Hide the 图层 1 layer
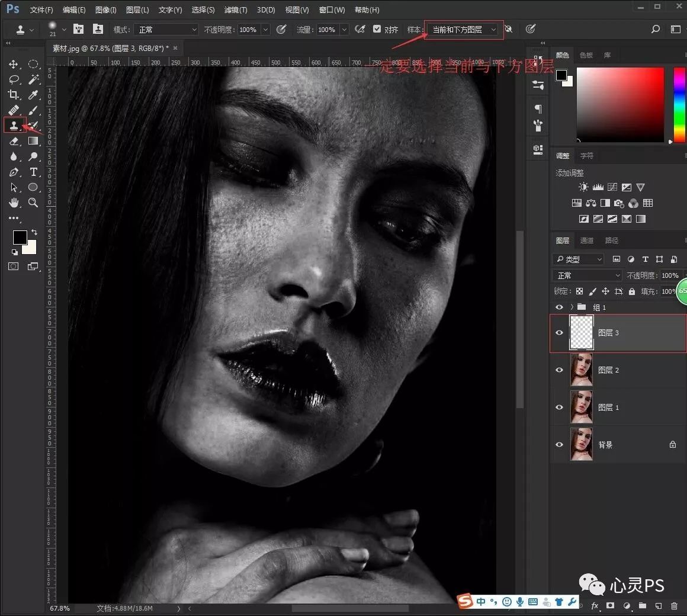Viewport: 687px width, 616px height. point(559,407)
